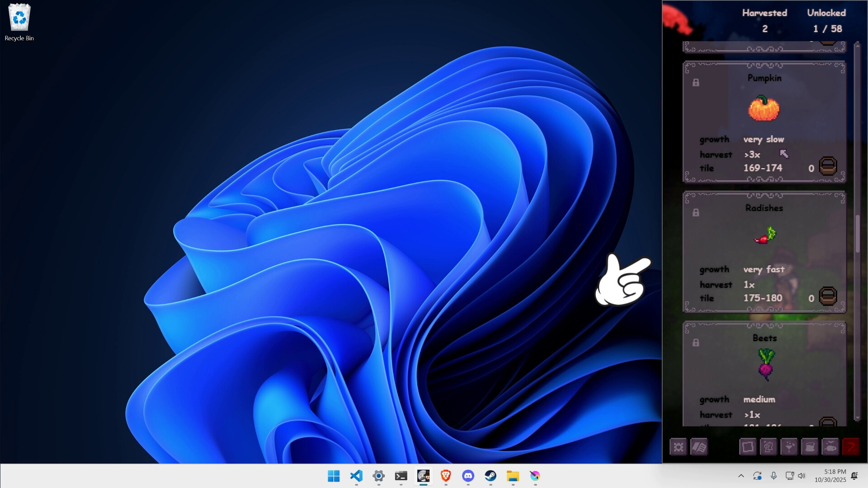Select the flag icon in the bottom toolbar
This screenshot has height=488, width=868.
coord(699,447)
